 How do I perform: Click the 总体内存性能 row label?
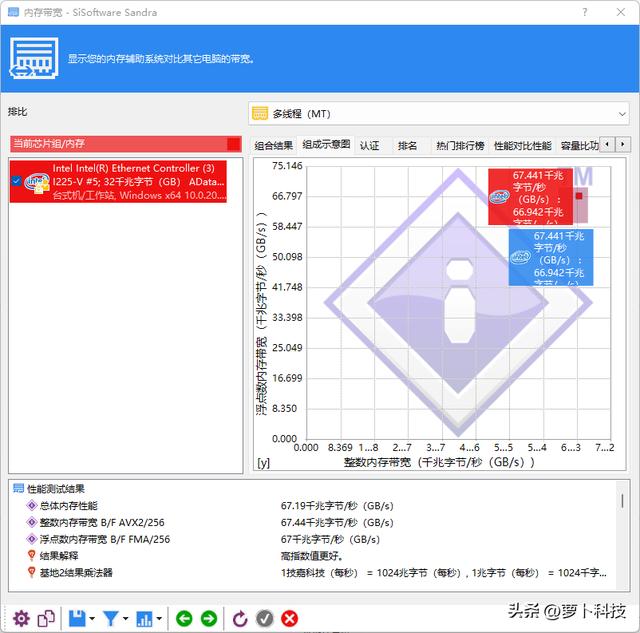(69, 506)
